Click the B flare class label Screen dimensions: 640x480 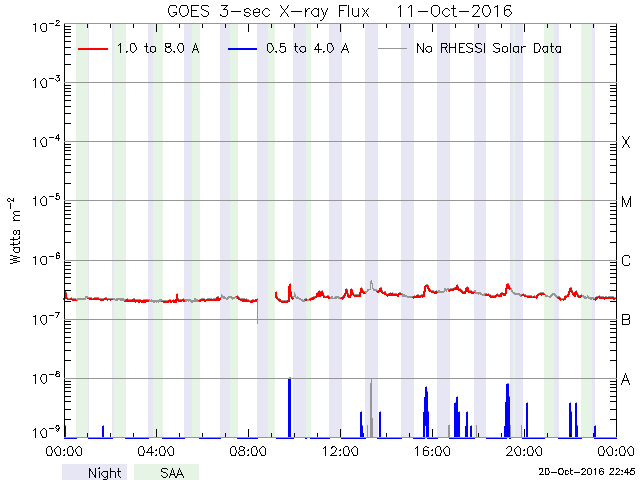(626, 320)
